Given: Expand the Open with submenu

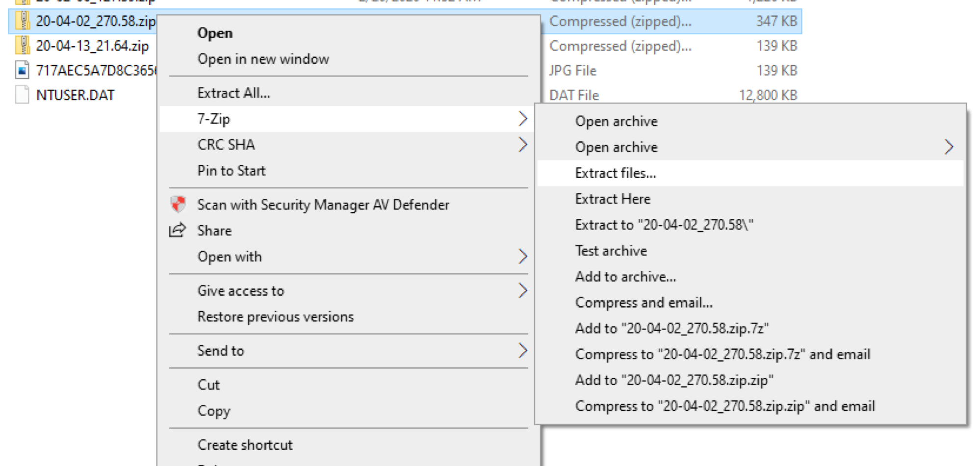Looking at the screenshot, I should (523, 256).
